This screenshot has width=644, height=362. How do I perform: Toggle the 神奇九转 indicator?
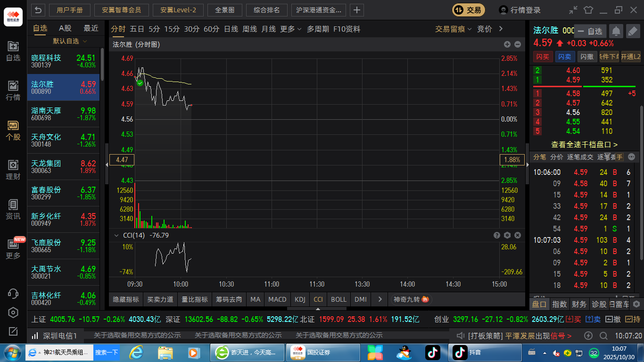click(x=411, y=299)
